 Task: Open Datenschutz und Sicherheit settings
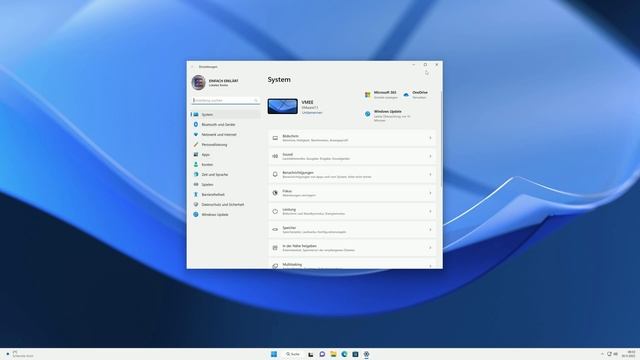point(225,204)
